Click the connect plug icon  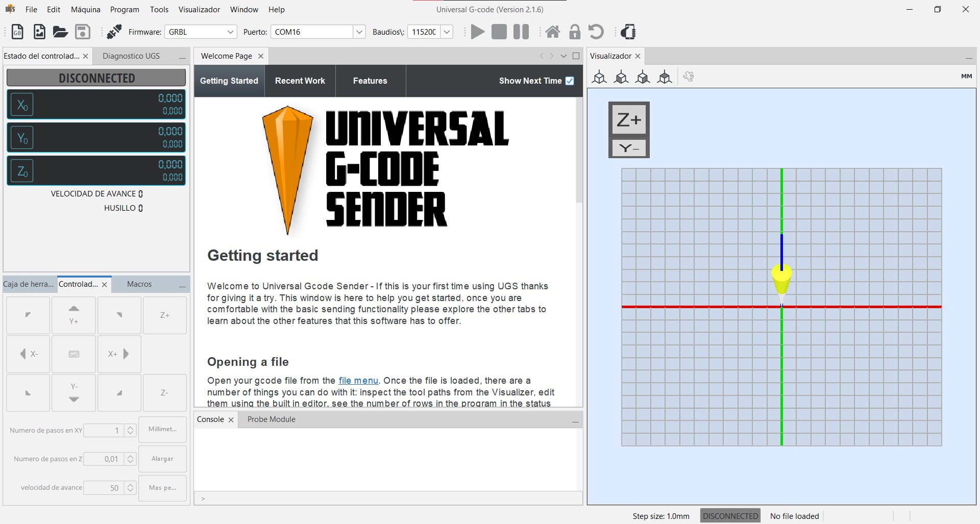point(114,32)
